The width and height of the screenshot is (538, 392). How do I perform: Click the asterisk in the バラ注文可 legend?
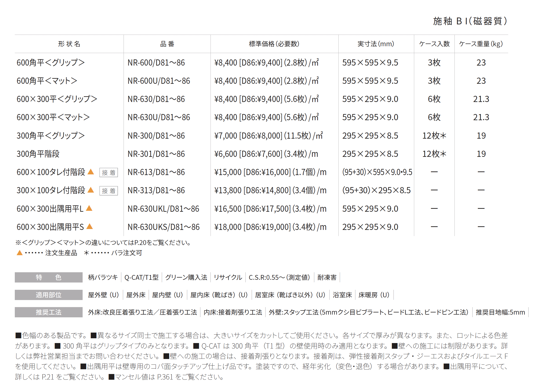pos(86,253)
